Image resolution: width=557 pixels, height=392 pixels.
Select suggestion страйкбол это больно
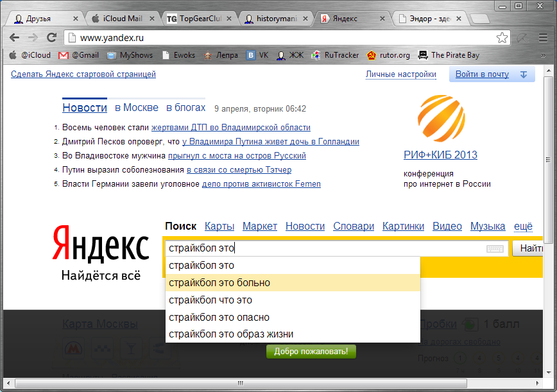coord(293,283)
